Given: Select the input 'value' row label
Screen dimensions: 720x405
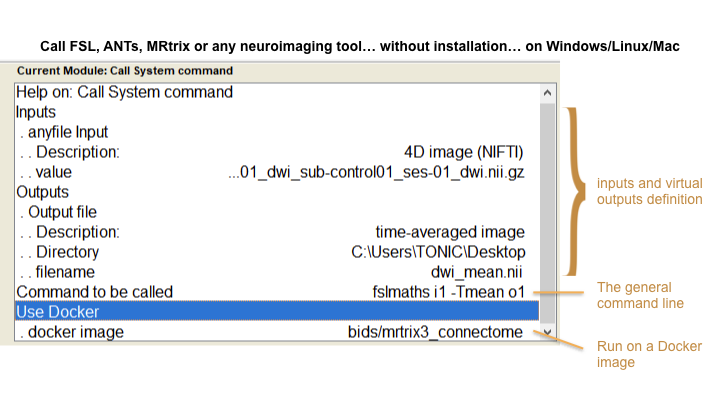Looking at the screenshot, I should point(50,172).
